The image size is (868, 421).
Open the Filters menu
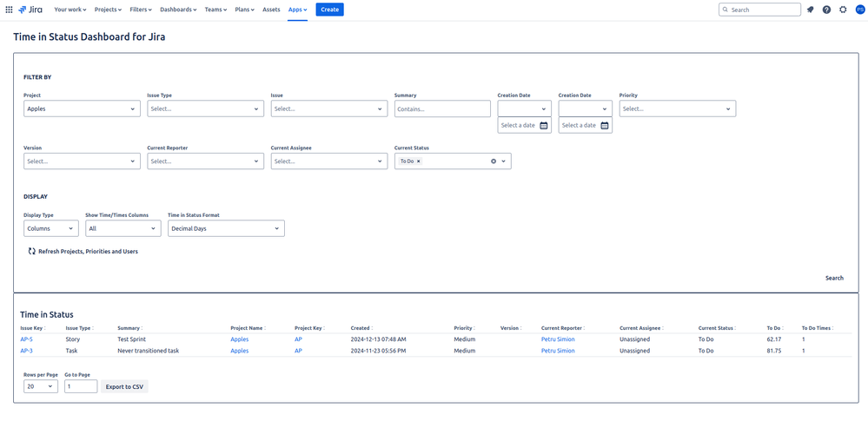point(142,10)
